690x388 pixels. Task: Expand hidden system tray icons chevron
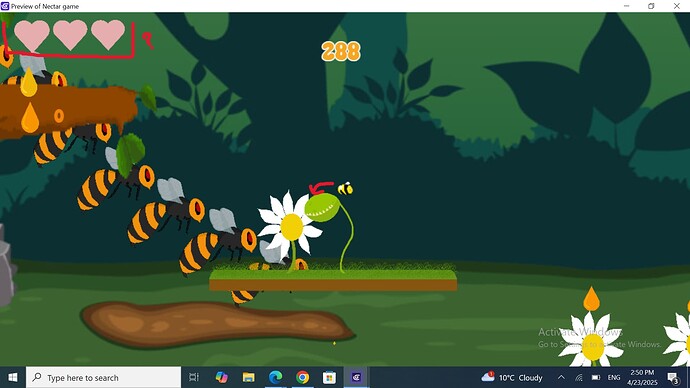tap(561, 377)
